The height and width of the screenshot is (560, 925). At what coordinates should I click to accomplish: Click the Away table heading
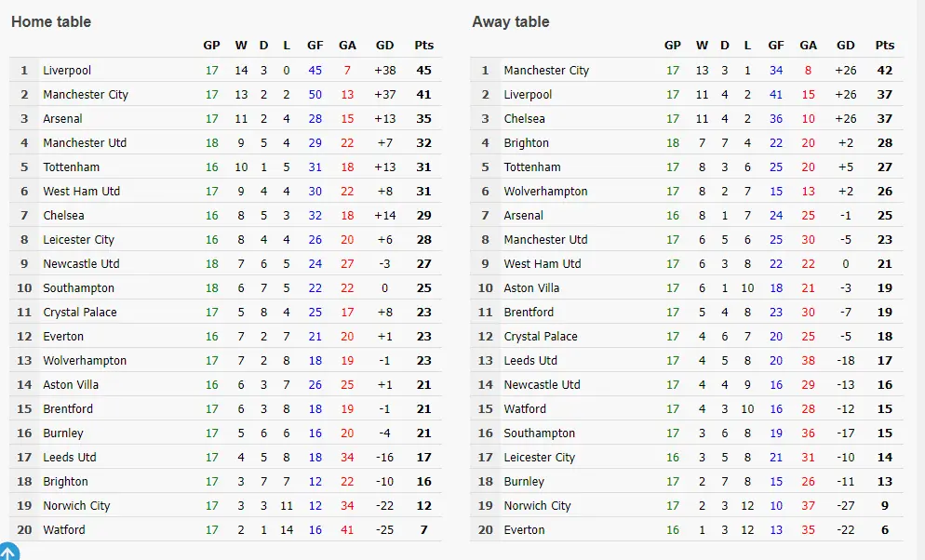point(511,21)
